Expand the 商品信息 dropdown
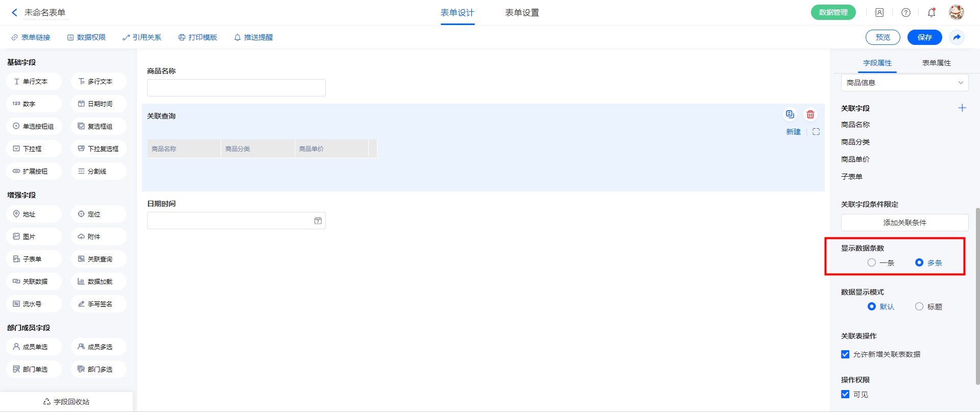The height and width of the screenshot is (412, 980). [904, 83]
